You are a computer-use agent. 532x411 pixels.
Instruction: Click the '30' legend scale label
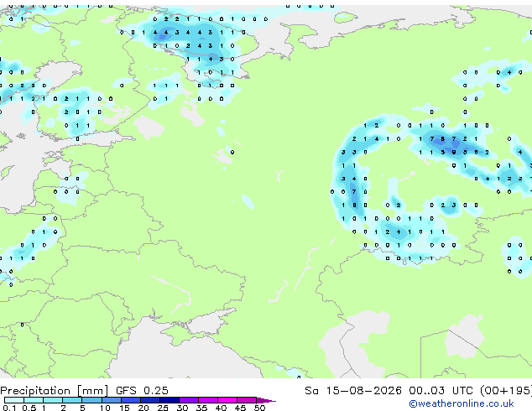click(x=183, y=408)
